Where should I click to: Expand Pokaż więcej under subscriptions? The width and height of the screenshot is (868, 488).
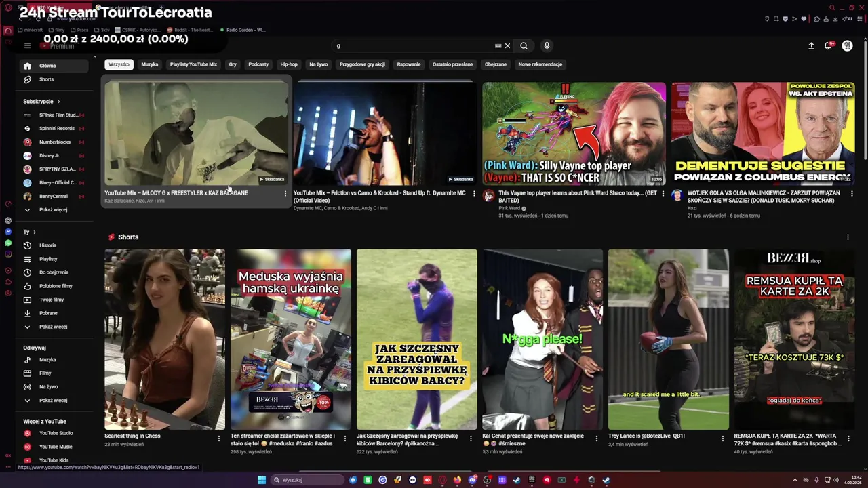54,210
